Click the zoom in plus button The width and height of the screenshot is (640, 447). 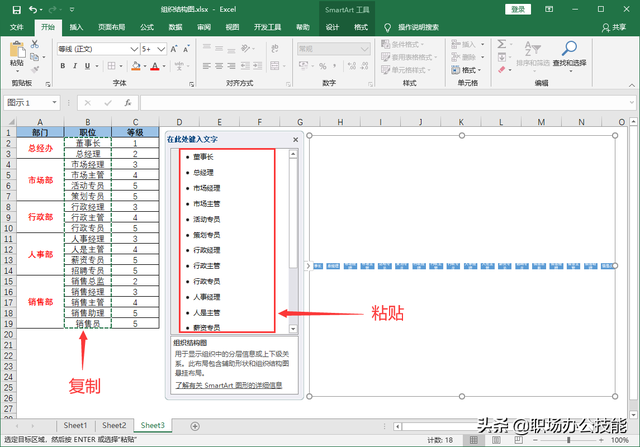(x=601, y=440)
